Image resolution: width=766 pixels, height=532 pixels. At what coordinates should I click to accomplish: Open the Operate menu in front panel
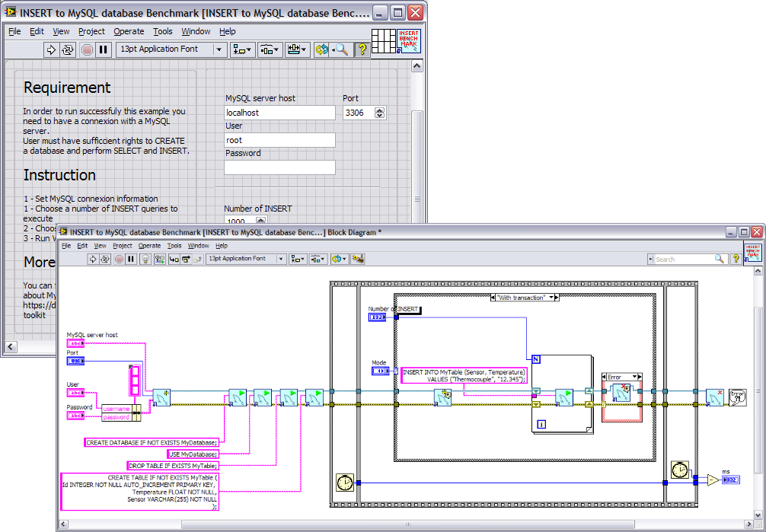pyautogui.click(x=129, y=31)
